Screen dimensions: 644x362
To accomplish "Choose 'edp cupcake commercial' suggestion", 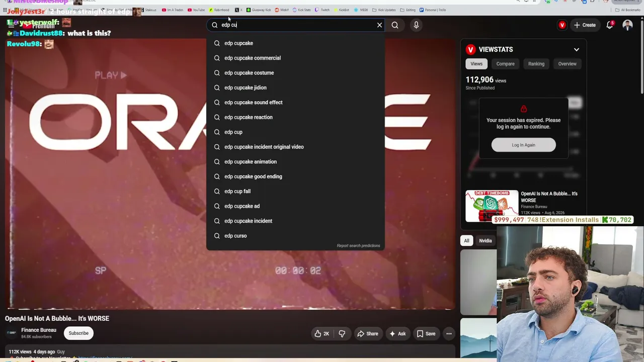I will (295, 58).
